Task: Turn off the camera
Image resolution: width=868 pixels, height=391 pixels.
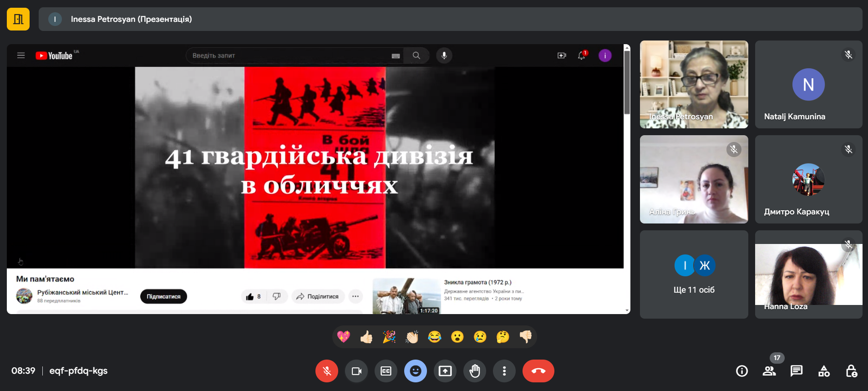Action: (356, 371)
